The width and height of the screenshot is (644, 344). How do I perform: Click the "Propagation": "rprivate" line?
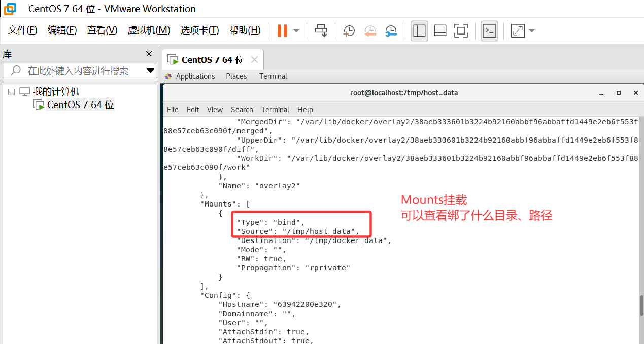293,268
